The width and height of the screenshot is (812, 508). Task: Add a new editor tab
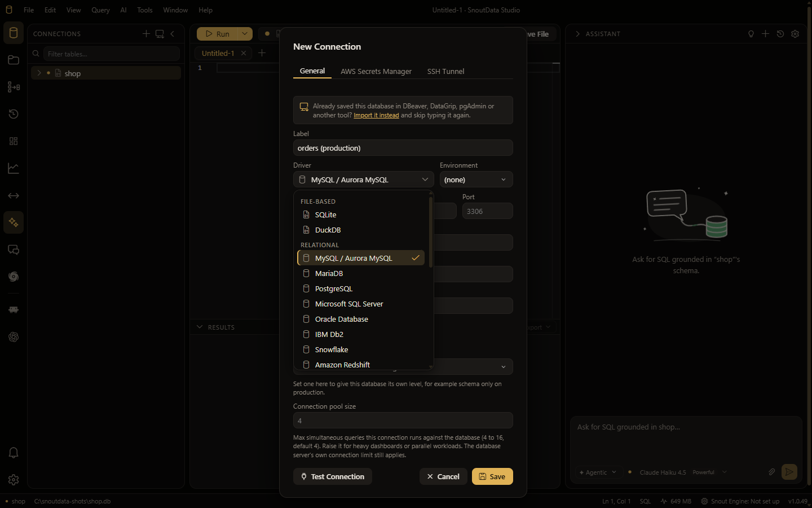(262, 53)
